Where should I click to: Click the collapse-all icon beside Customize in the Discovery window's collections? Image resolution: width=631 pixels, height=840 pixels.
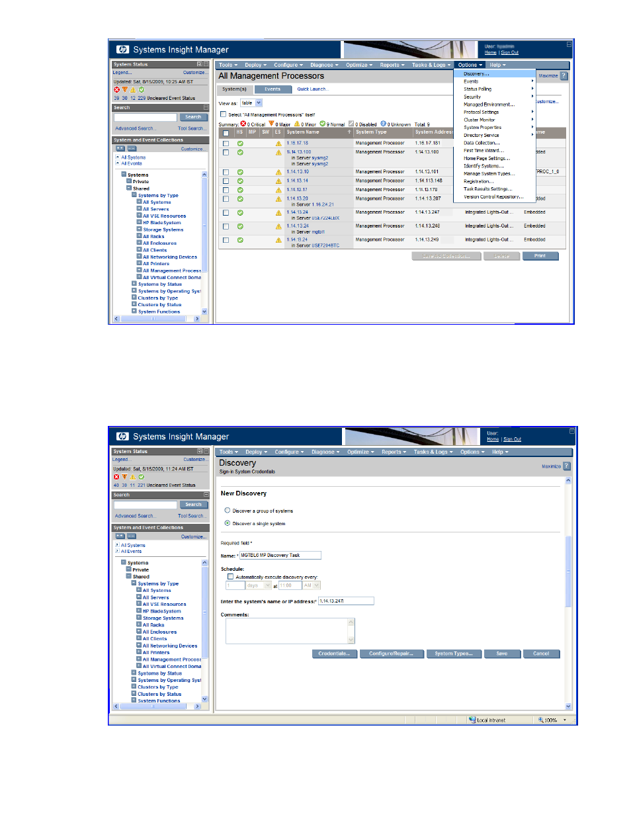(x=131, y=536)
